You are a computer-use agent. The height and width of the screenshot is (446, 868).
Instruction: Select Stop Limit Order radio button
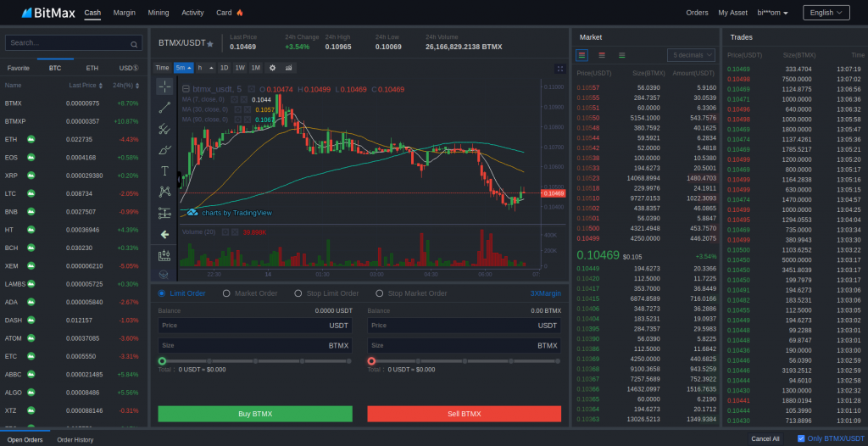[x=298, y=293]
